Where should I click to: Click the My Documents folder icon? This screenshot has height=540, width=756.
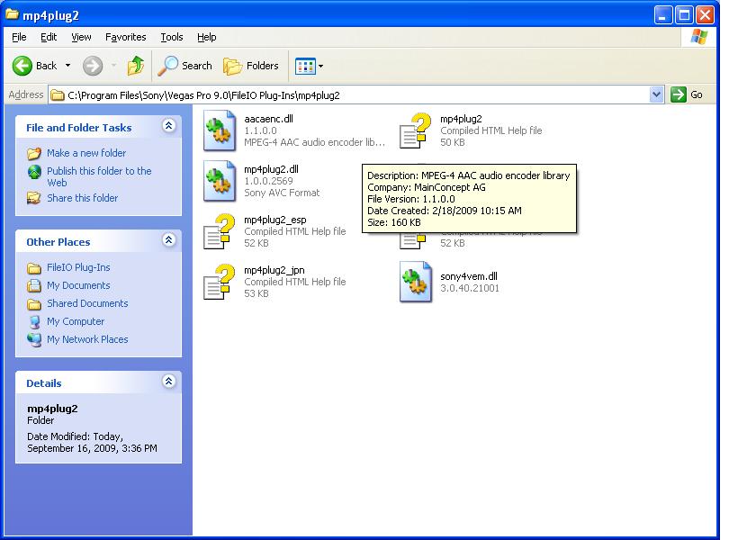pos(34,286)
